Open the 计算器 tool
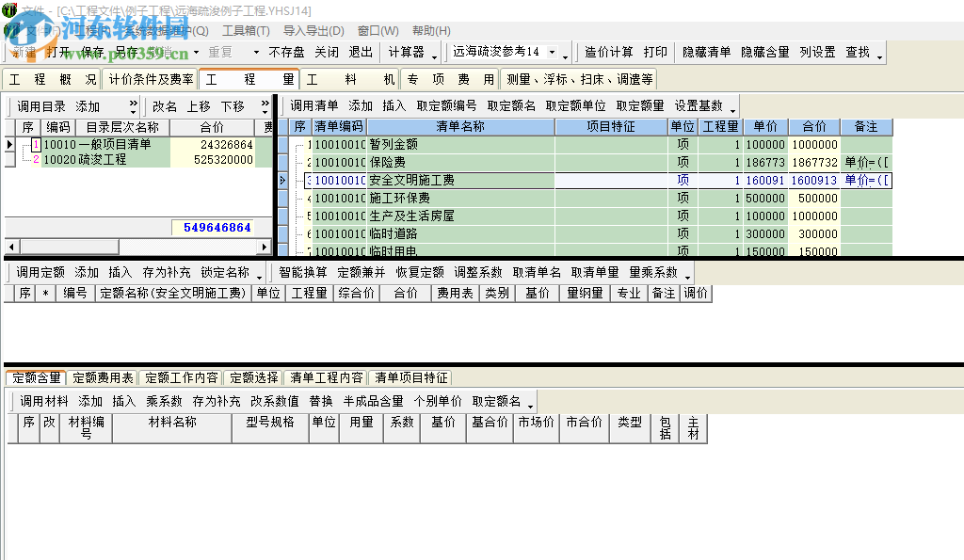 coord(407,53)
